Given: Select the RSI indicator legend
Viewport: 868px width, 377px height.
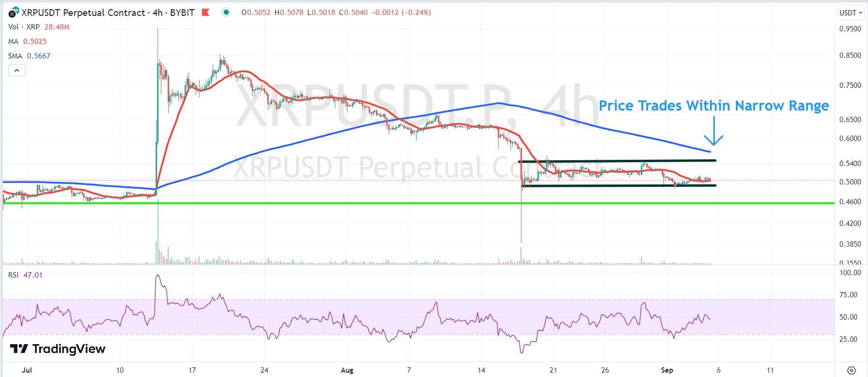Looking at the screenshot, I should 13,275.
